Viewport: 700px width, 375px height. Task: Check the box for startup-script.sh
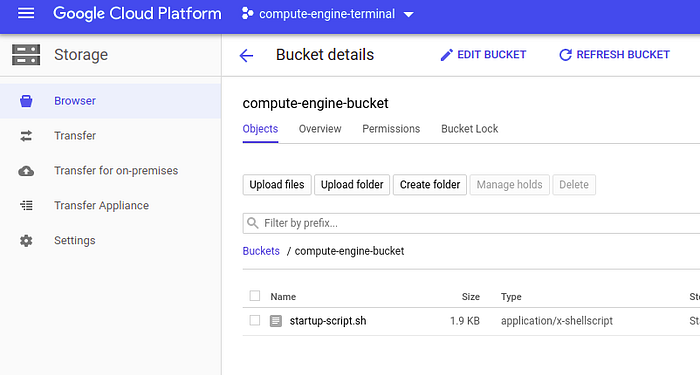(255, 320)
